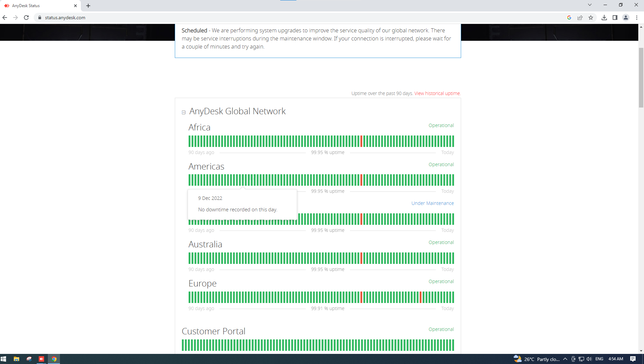Bookmark this page with star icon
The width and height of the screenshot is (644, 364).
(591, 18)
